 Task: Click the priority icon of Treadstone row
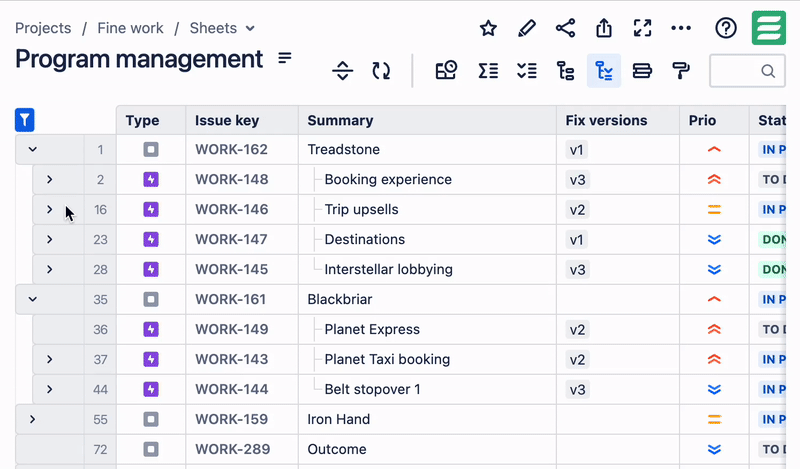[x=714, y=150]
